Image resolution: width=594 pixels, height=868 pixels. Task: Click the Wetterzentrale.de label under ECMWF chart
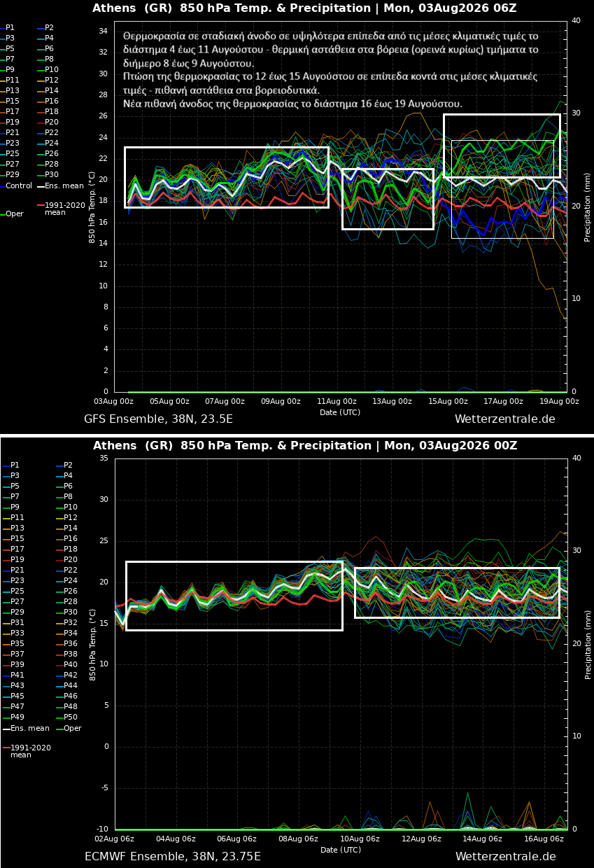(505, 857)
